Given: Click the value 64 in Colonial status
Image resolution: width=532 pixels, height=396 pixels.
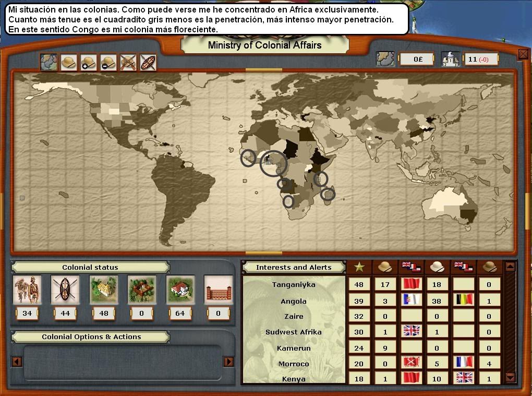Looking at the screenshot, I should [180, 314].
